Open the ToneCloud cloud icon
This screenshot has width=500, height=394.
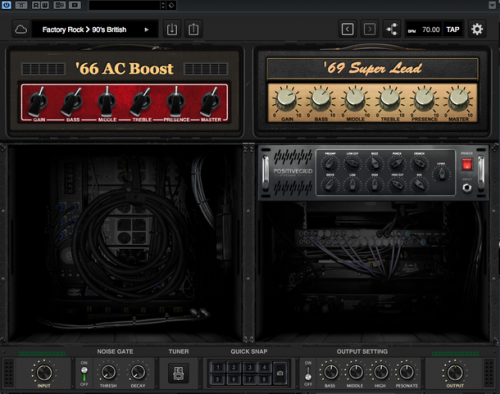(x=21, y=30)
